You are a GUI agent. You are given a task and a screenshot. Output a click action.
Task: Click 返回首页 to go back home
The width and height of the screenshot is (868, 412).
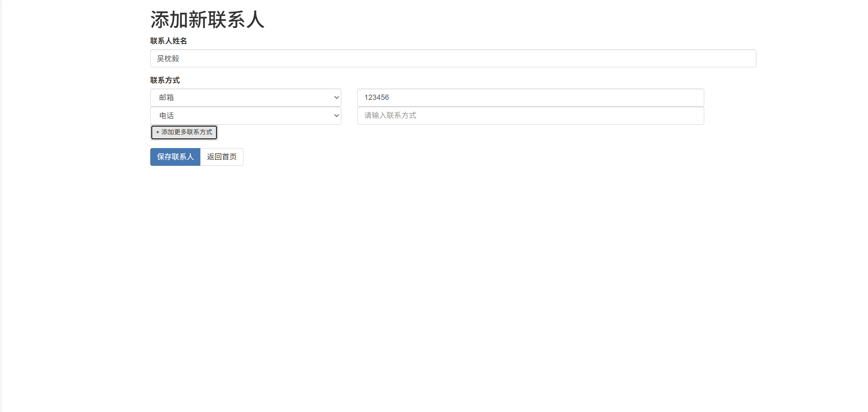[x=222, y=157]
